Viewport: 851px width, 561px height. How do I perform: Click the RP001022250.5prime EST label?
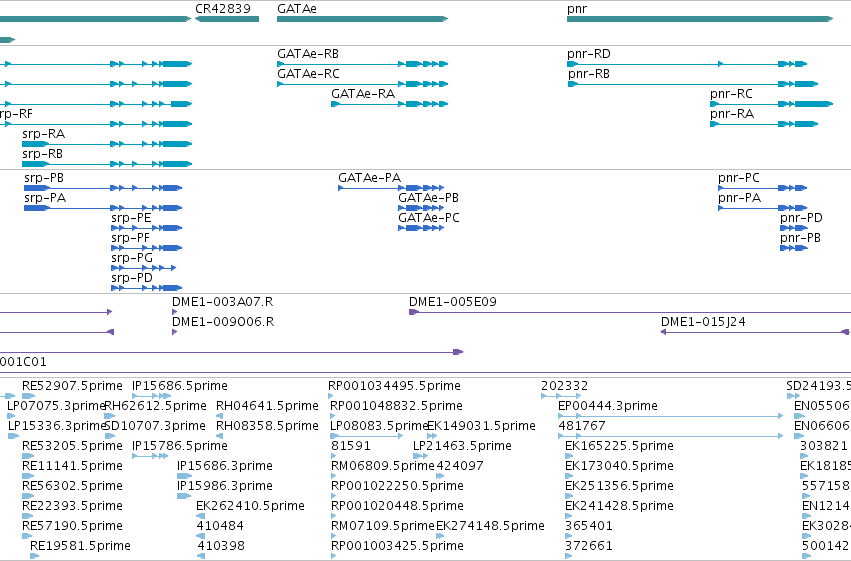pos(397,487)
